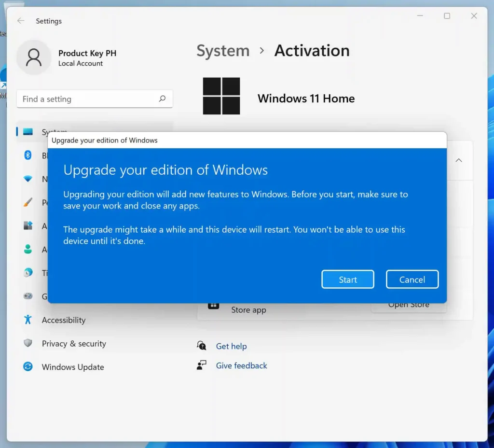Minimize the Settings window
This screenshot has width=494, height=448.
420,16
